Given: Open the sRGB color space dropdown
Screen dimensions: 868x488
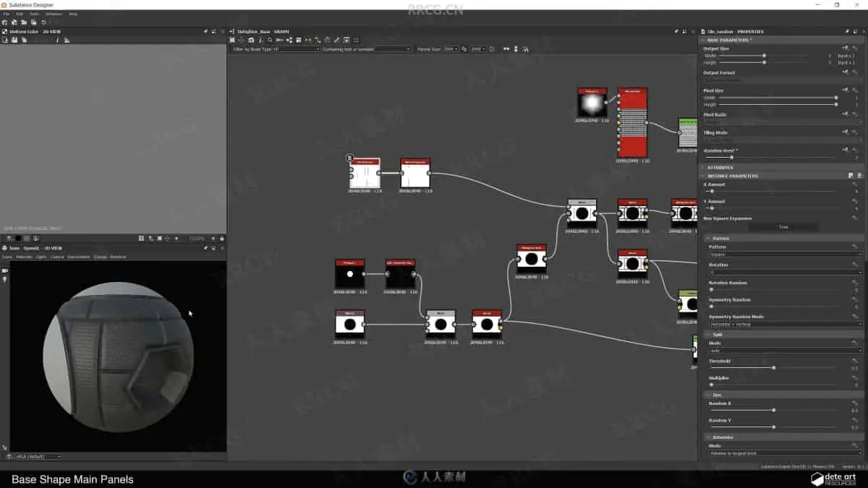Looking at the screenshot, I should pos(38,456).
